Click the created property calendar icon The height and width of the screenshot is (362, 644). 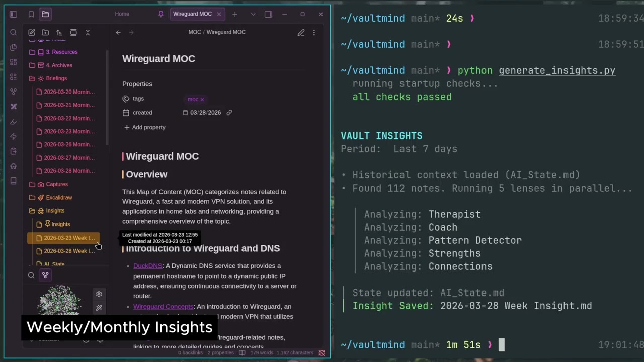coord(126,113)
